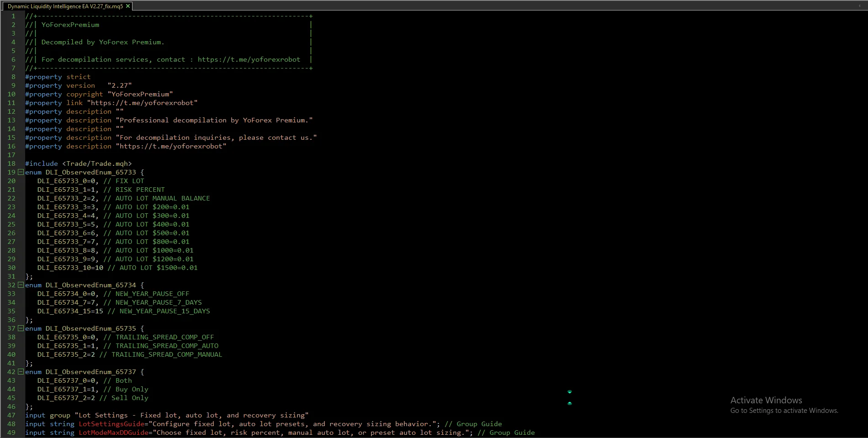Close the Dynamic Liquidity Intelligence EA tab
Image resolution: width=868 pixels, height=438 pixels.
tap(128, 6)
